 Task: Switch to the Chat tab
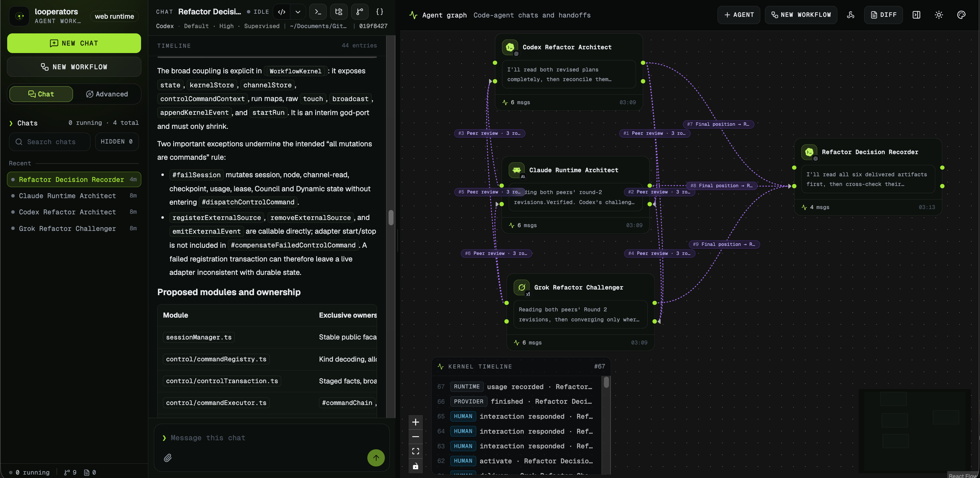point(41,94)
